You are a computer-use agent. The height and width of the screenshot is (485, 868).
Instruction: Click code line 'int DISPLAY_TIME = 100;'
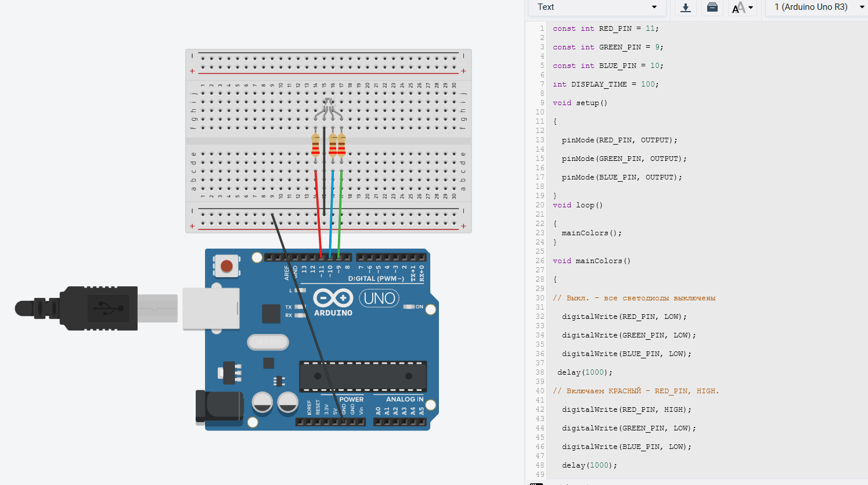point(606,84)
